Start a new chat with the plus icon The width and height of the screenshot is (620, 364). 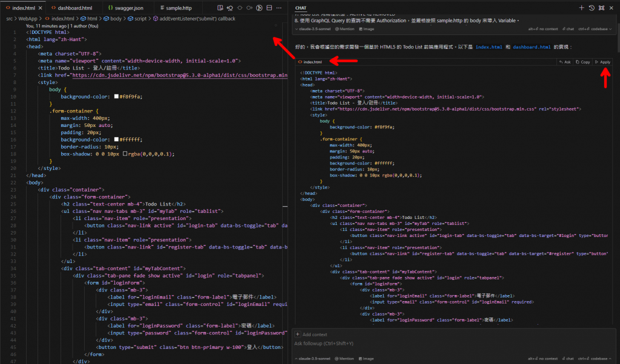pos(581,8)
